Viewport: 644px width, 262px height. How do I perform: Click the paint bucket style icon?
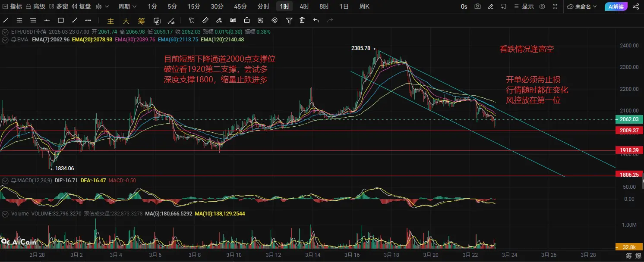(219, 20)
